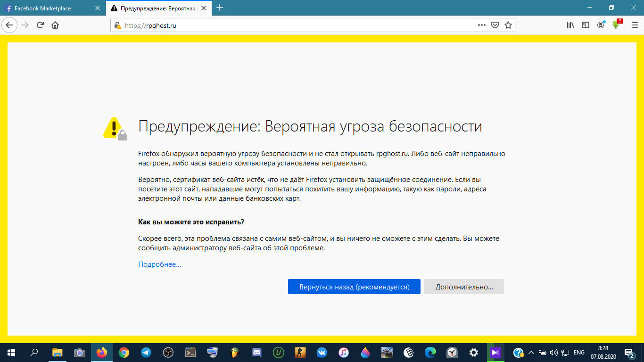Image resolution: width=644 pixels, height=362 pixels.
Task: Click the green download extension icon
Action: coord(616,25)
